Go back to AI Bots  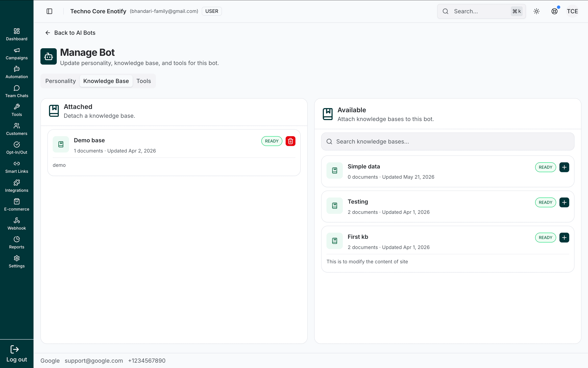[70, 33]
